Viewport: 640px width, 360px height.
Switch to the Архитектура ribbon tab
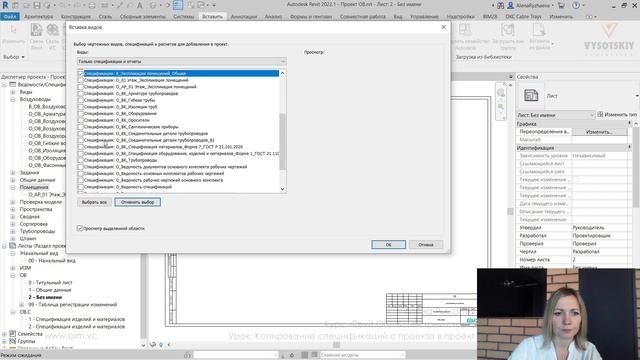pos(38,17)
